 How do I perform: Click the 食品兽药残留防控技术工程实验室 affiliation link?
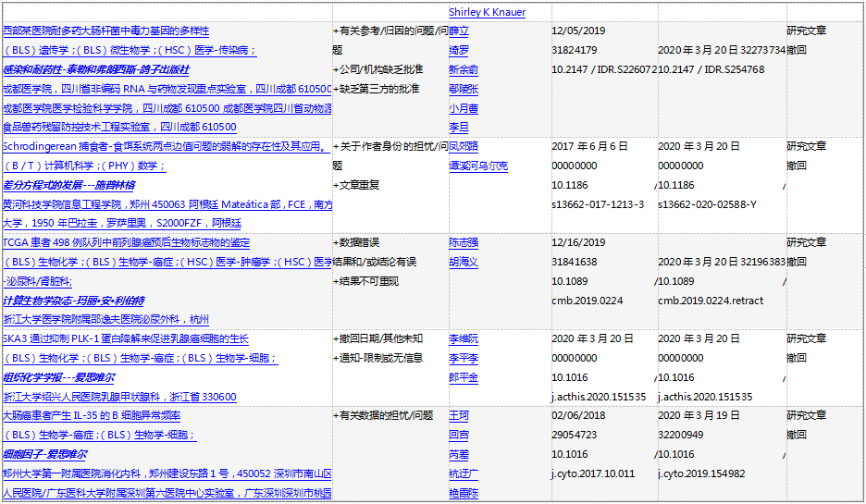click(120, 127)
